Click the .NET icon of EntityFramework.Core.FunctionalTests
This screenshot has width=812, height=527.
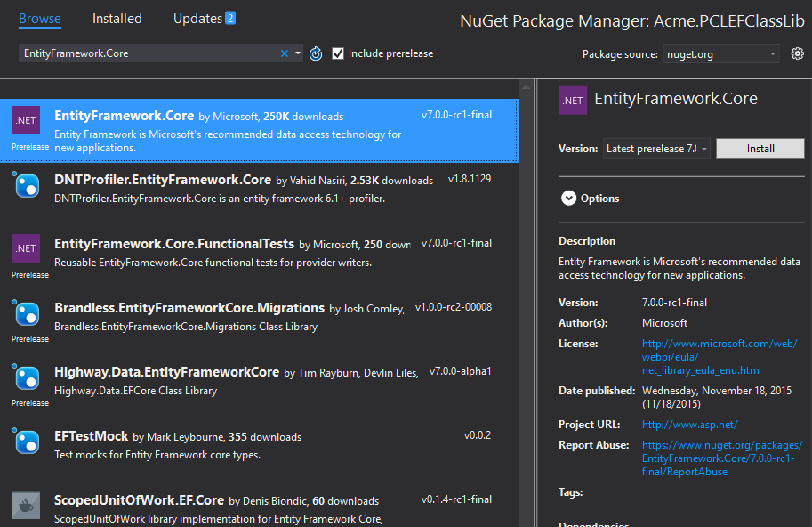(25, 248)
